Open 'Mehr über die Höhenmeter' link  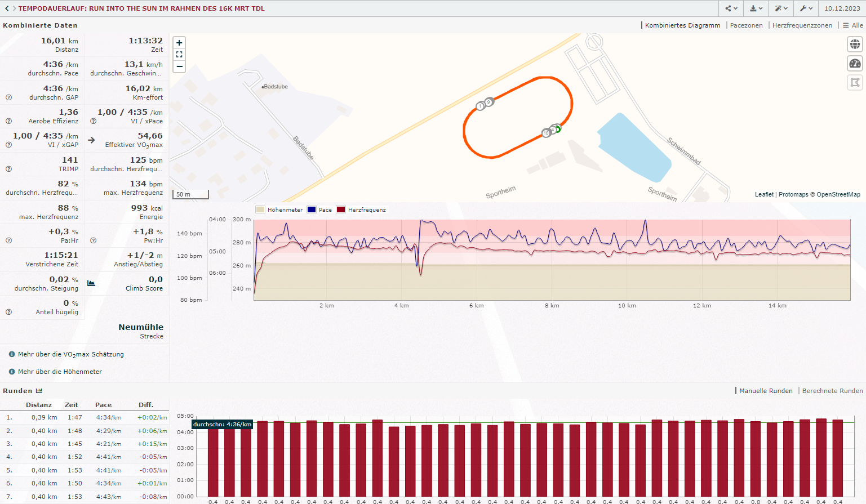60,372
